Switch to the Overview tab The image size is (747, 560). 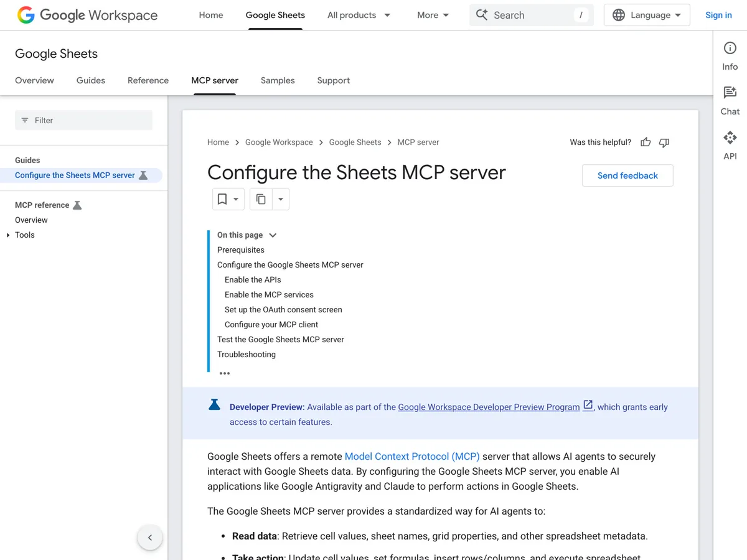[34, 80]
